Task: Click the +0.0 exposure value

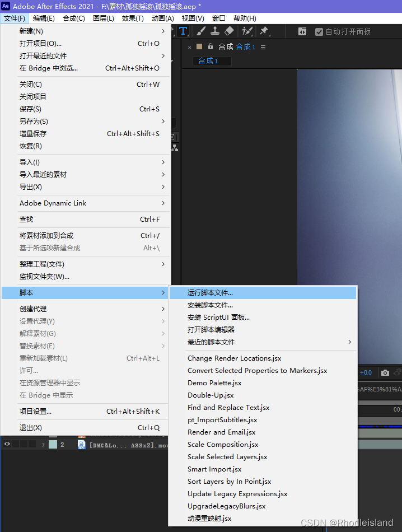Action: [x=366, y=372]
